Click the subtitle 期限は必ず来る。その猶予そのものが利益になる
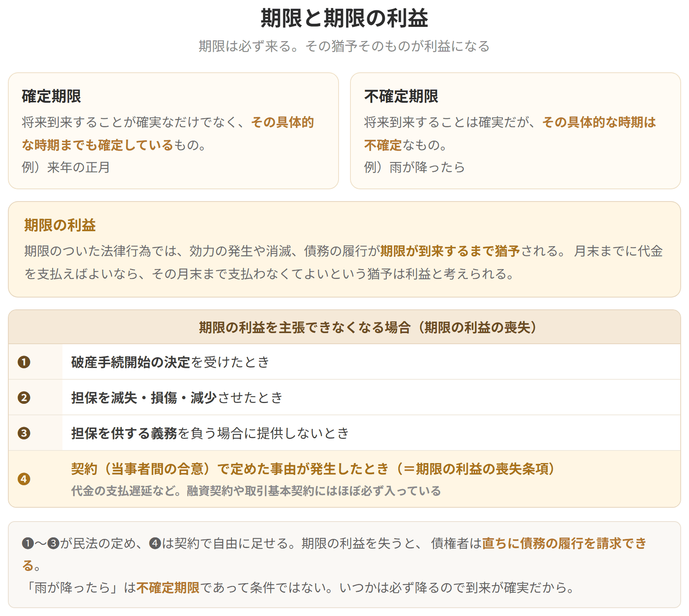 tap(344, 46)
